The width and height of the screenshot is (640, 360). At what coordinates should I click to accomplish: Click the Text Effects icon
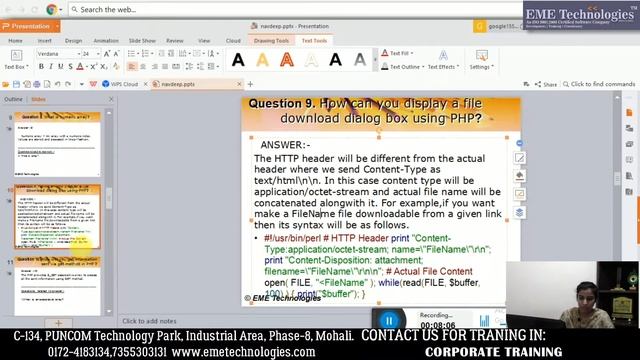point(443,55)
